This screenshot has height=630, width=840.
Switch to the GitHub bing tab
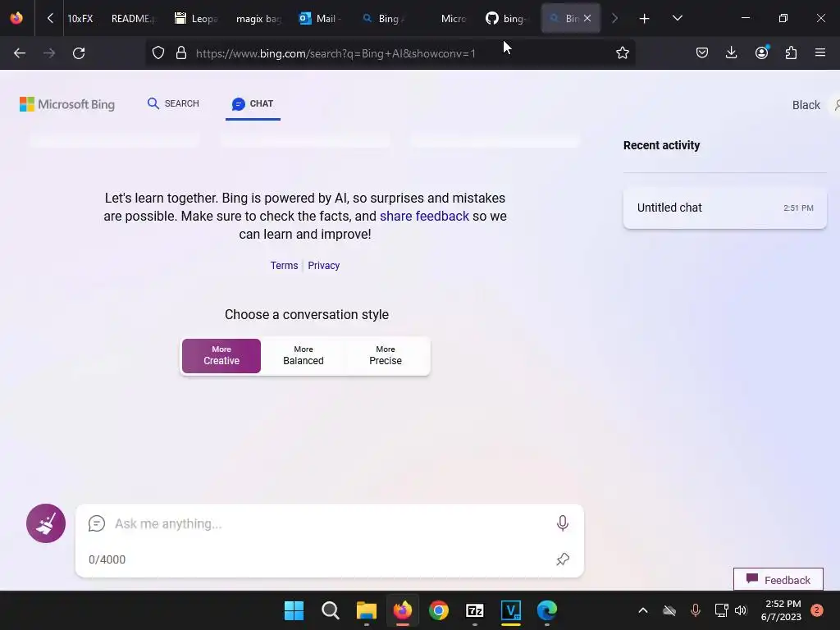506,19
